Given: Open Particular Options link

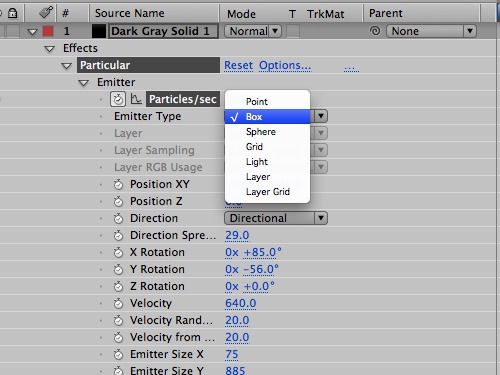Looking at the screenshot, I should point(285,65).
